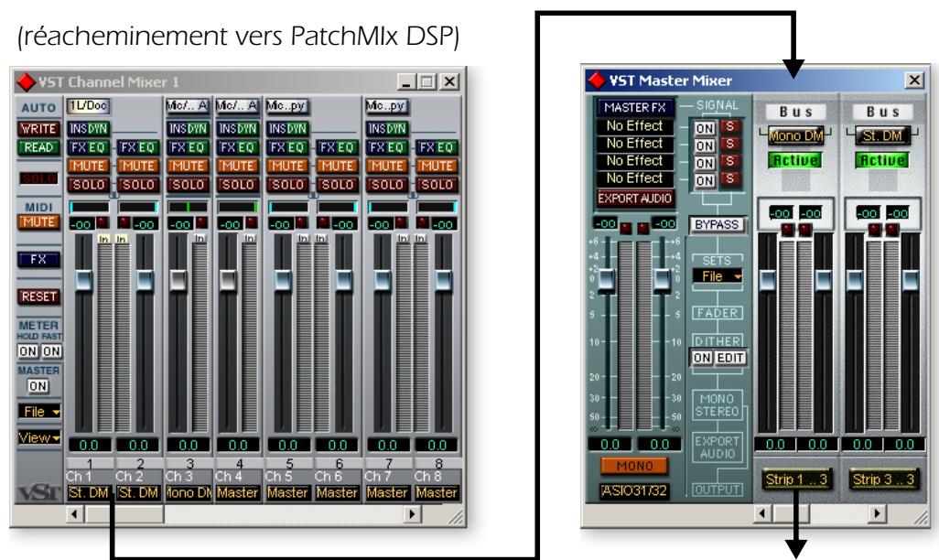The width and height of the screenshot is (939, 560).
Task: Open SETS File dropdown in Master Mixer
Action: pos(716,275)
